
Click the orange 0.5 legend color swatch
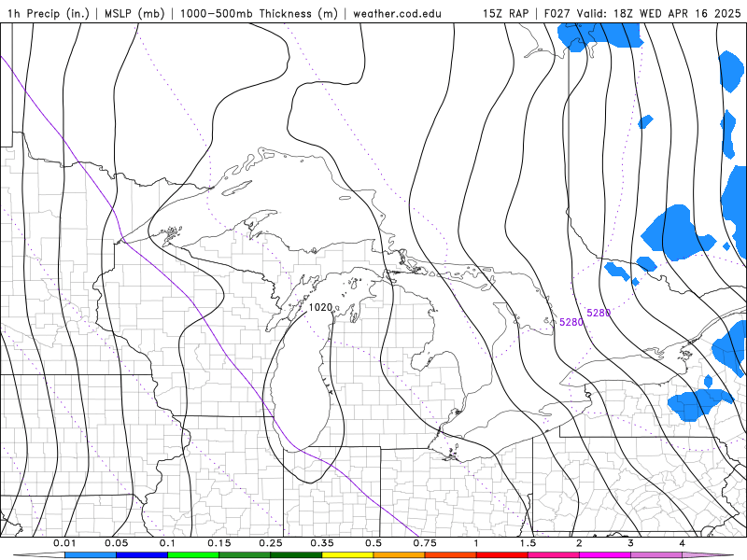coord(400,555)
